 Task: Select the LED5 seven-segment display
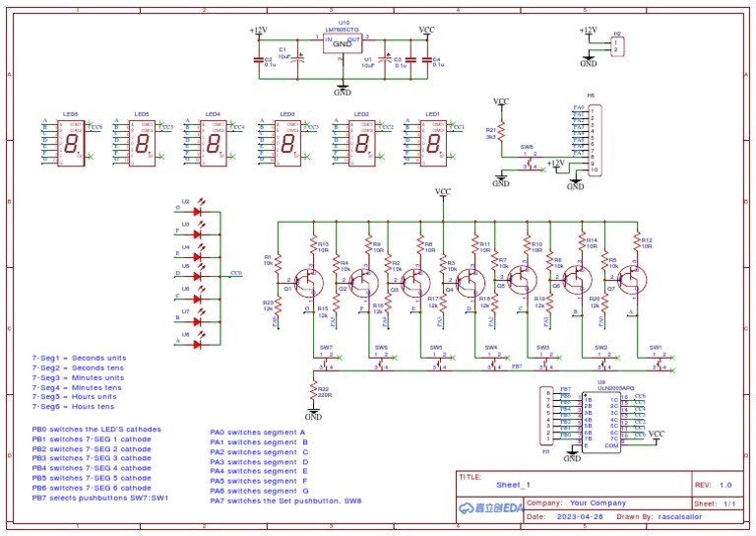coord(142,143)
